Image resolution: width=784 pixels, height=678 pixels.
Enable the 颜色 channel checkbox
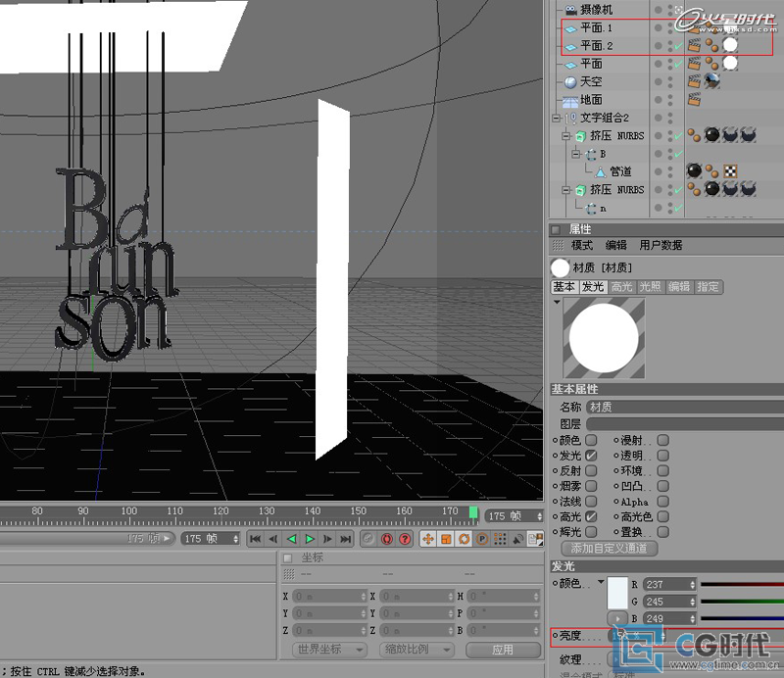(591, 440)
